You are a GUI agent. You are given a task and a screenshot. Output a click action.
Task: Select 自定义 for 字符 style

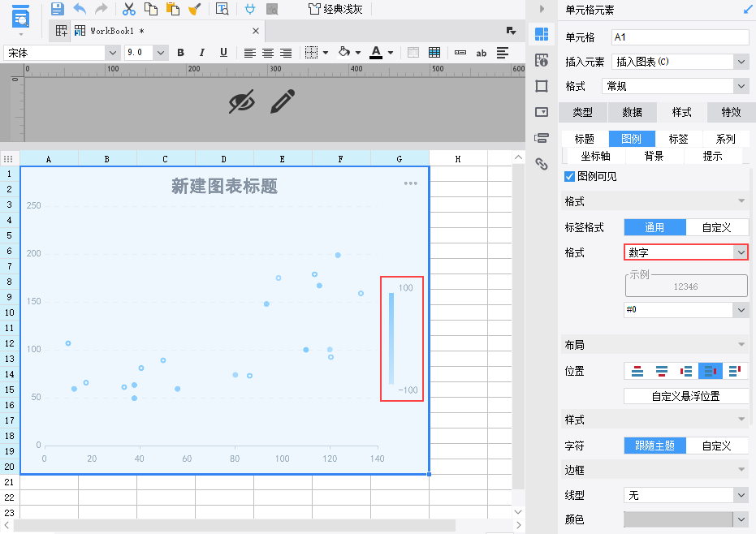(x=716, y=446)
